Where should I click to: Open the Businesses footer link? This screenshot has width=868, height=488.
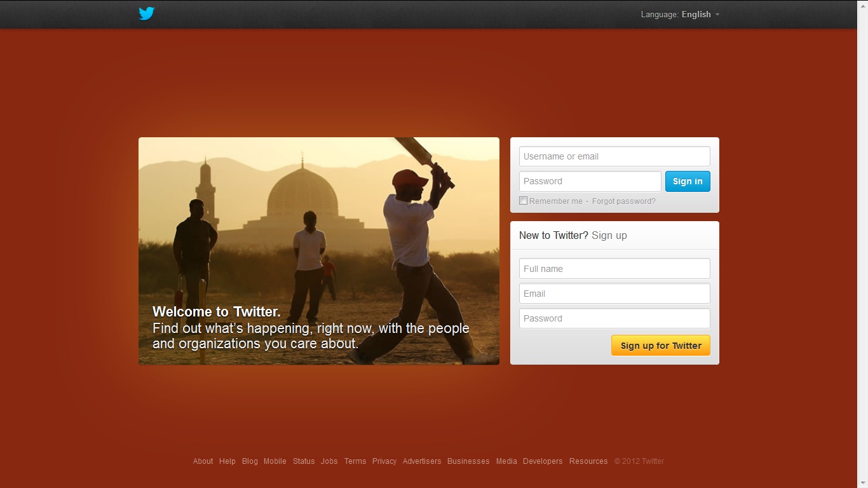468,461
